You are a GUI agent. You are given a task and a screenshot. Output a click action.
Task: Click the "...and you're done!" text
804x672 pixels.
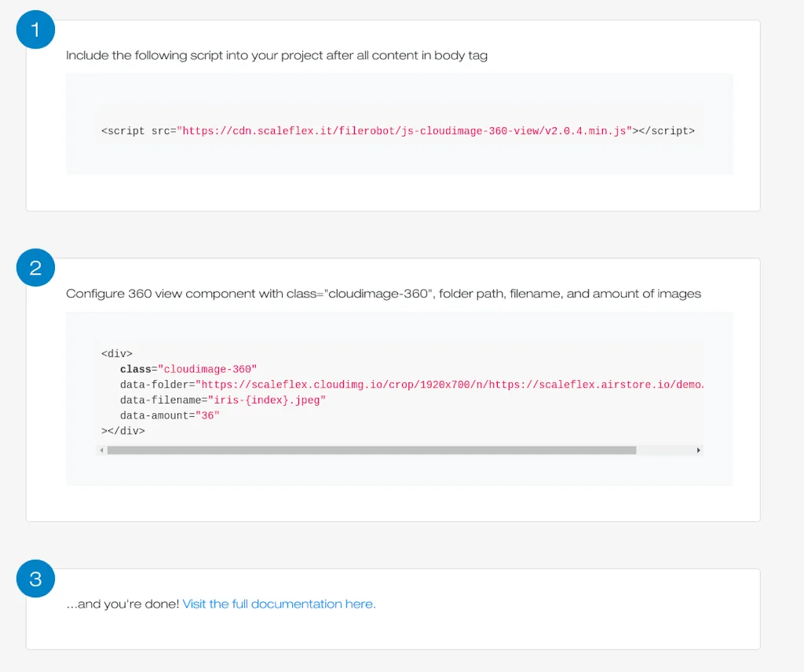coord(122,604)
